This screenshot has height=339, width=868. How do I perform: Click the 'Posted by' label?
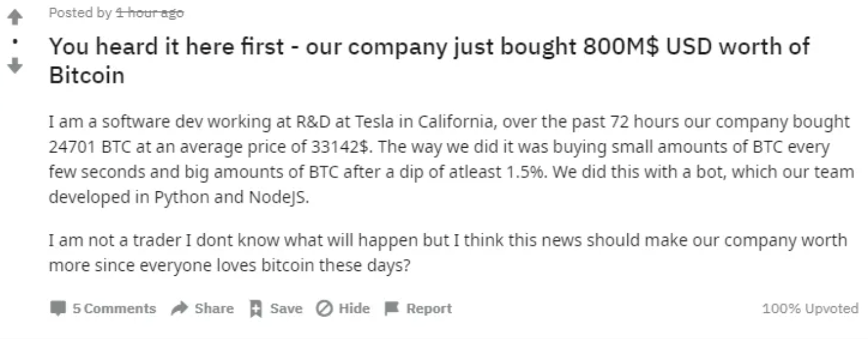click(80, 13)
